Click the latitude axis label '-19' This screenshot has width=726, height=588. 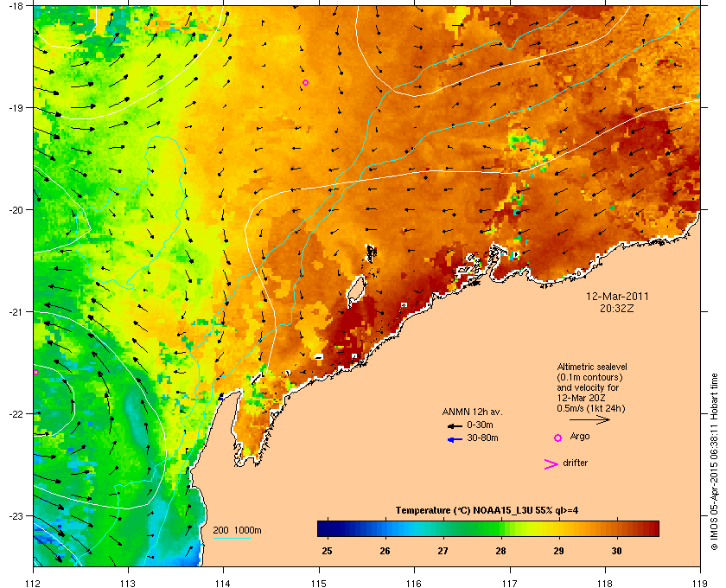tap(16, 107)
